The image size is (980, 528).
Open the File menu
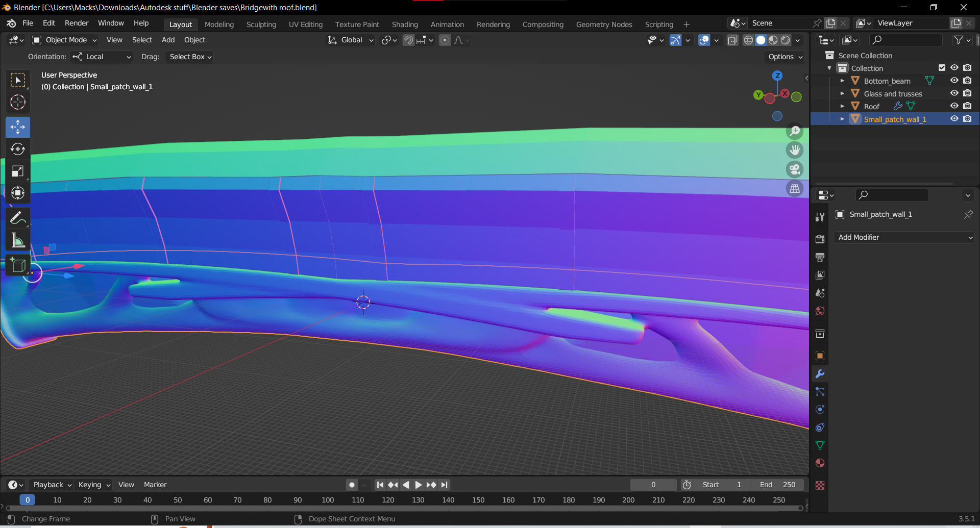(28, 23)
